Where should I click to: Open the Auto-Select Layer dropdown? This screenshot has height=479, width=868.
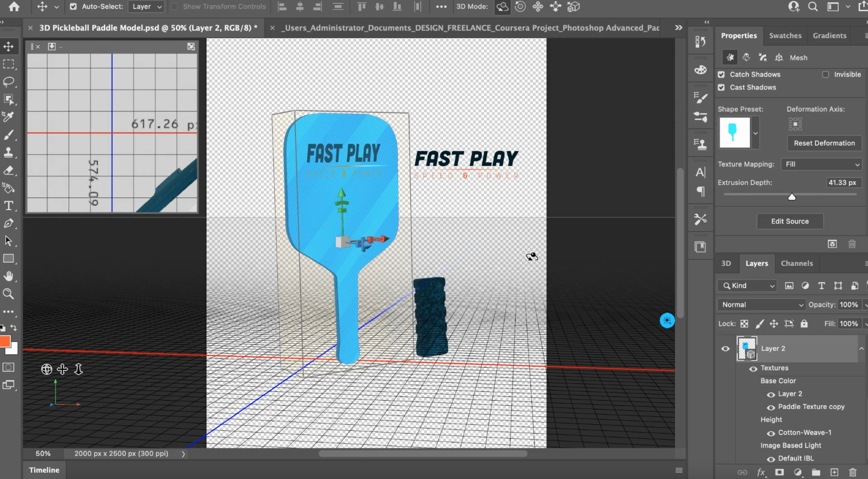[147, 6]
